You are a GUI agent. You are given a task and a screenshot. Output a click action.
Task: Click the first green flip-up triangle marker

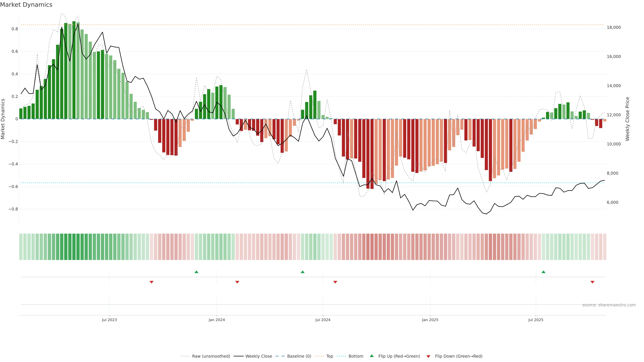[196, 272]
